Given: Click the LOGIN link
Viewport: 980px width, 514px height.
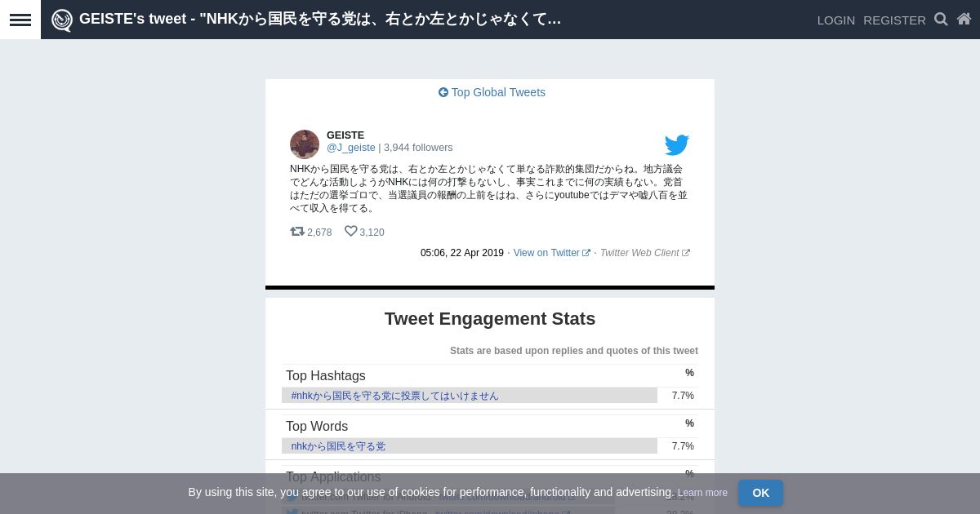Looking at the screenshot, I should (x=836, y=20).
